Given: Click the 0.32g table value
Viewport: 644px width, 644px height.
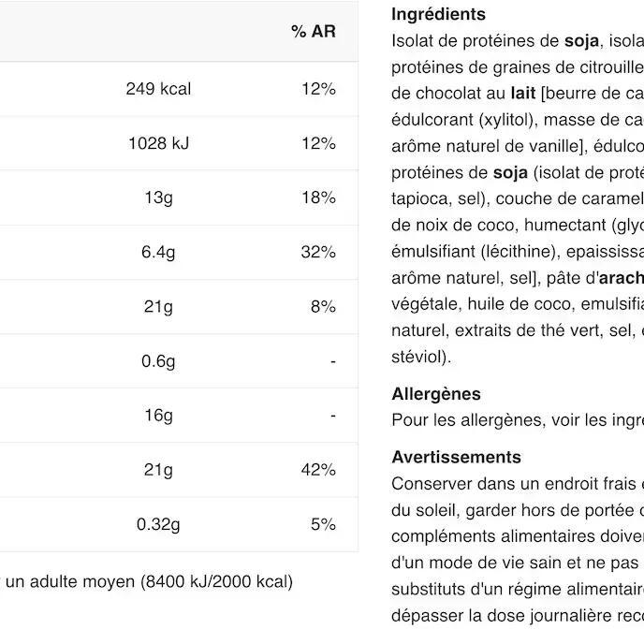Looking at the screenshot, I should tap(158, 524).
